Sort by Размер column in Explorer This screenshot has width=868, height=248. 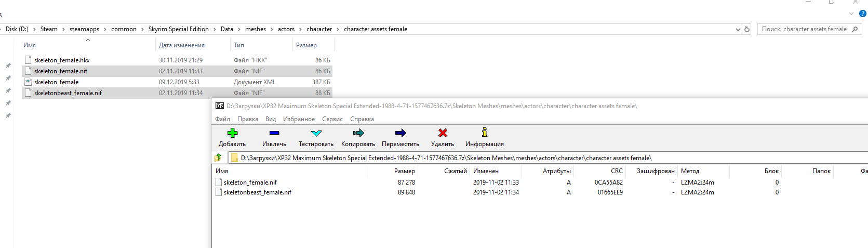306,45
